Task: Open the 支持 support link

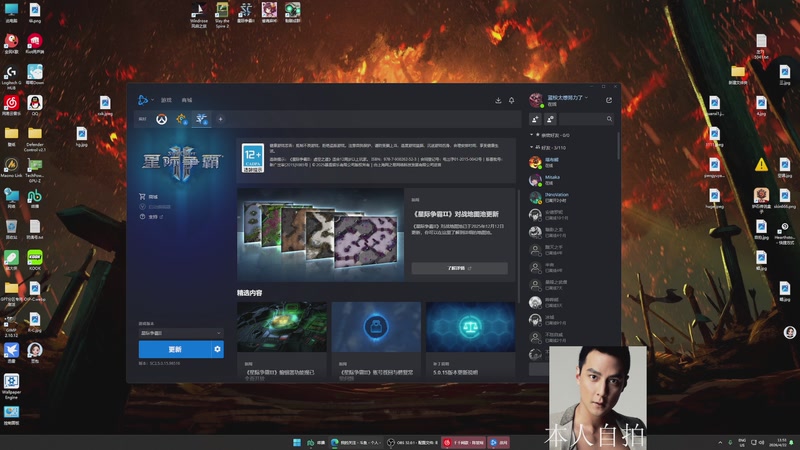Action: [151, 217]
